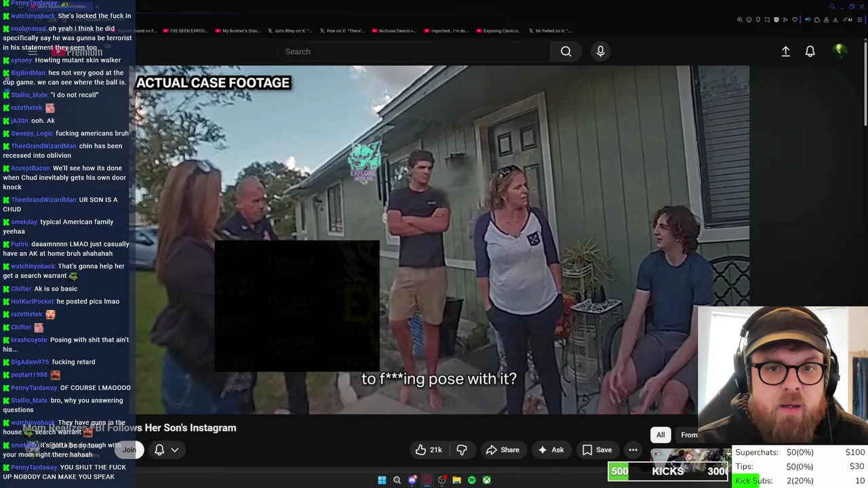Open YouTube notifications bell in header
Viewport: 868px width, 488px height.
tap(810, 52)
